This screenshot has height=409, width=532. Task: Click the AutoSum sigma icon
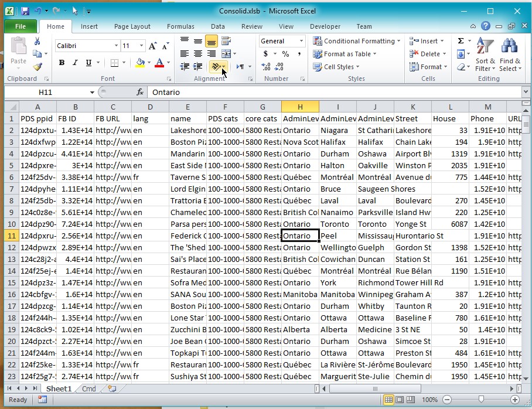[461, 41]
